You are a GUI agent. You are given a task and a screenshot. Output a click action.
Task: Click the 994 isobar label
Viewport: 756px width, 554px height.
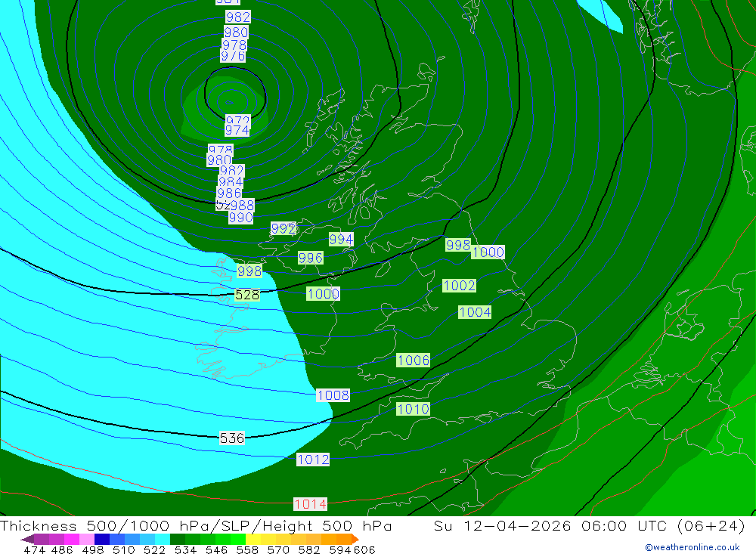point(341,239)
